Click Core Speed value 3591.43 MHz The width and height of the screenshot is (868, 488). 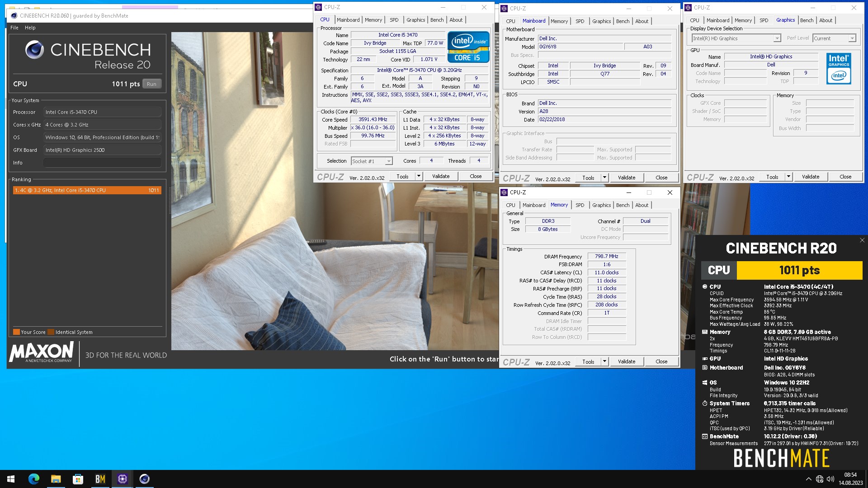pos(373,120)
